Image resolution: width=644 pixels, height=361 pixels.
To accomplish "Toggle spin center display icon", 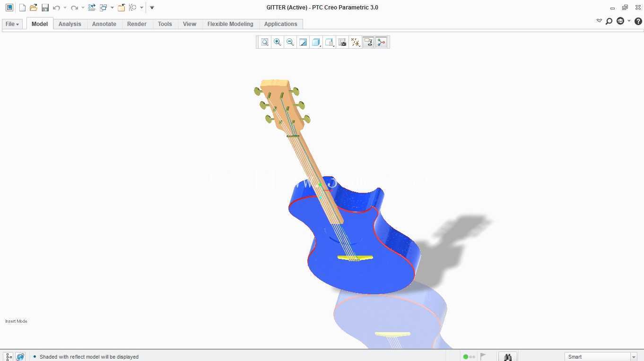I will click(x=381, y=43).
